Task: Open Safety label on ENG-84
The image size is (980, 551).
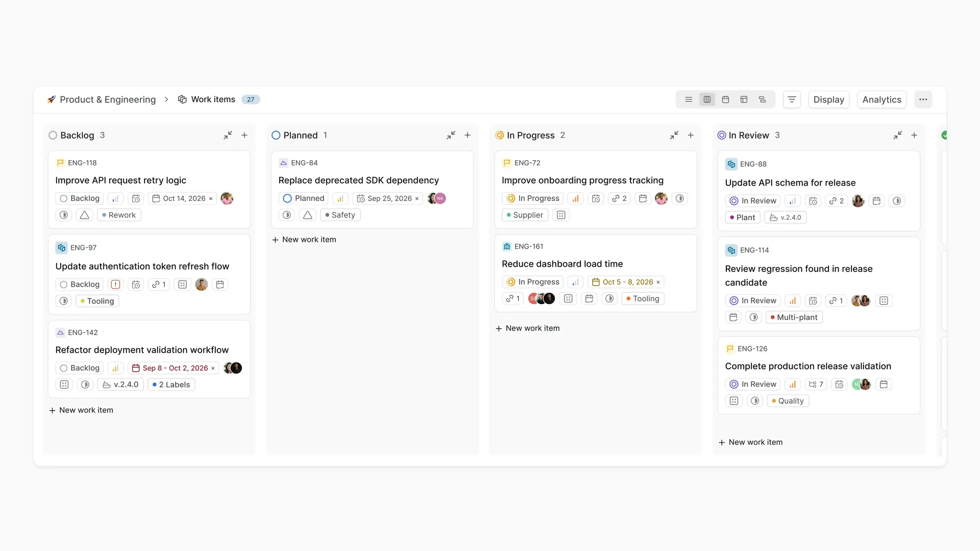Action: (340, 215)
